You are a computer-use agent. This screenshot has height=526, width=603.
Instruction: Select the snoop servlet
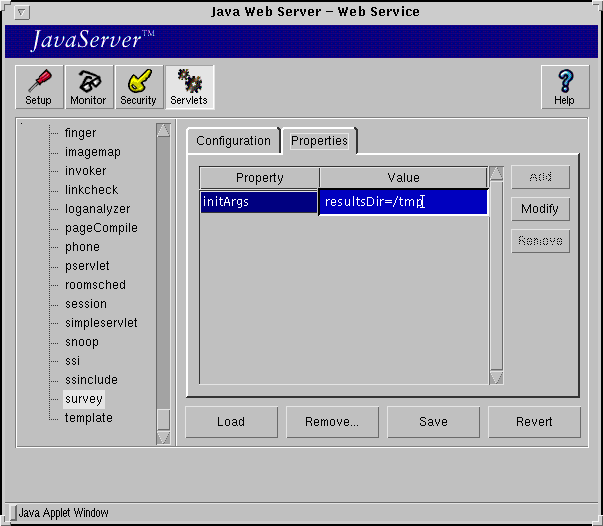(x=82, y=342)
